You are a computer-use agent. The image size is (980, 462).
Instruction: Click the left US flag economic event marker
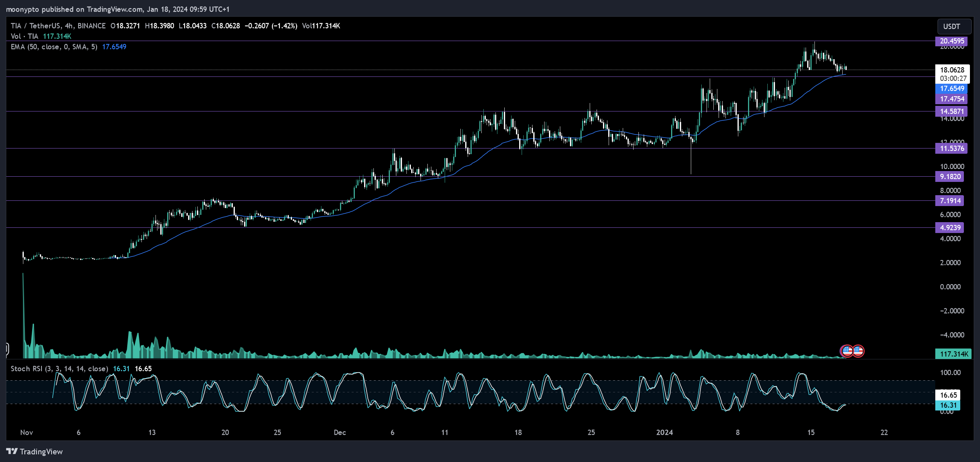pos(847,351)
